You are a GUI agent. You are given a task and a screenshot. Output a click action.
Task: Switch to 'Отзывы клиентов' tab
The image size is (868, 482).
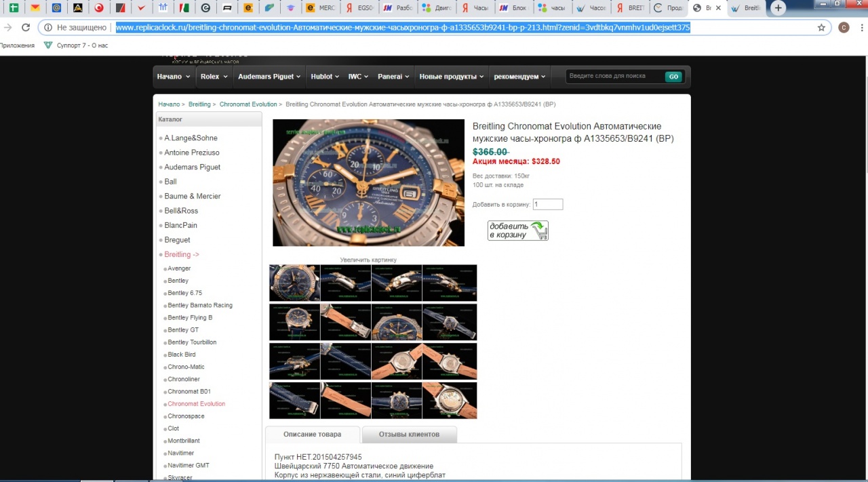tap(409, 435)
